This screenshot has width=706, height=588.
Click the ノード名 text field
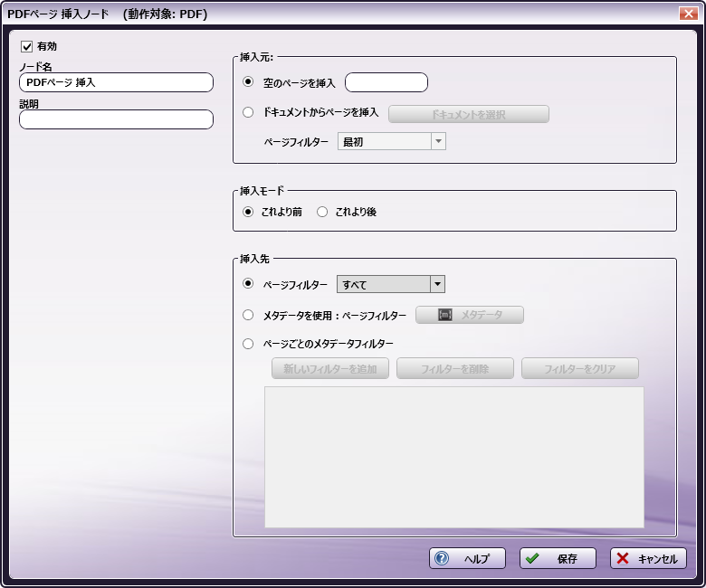[116, 82]
